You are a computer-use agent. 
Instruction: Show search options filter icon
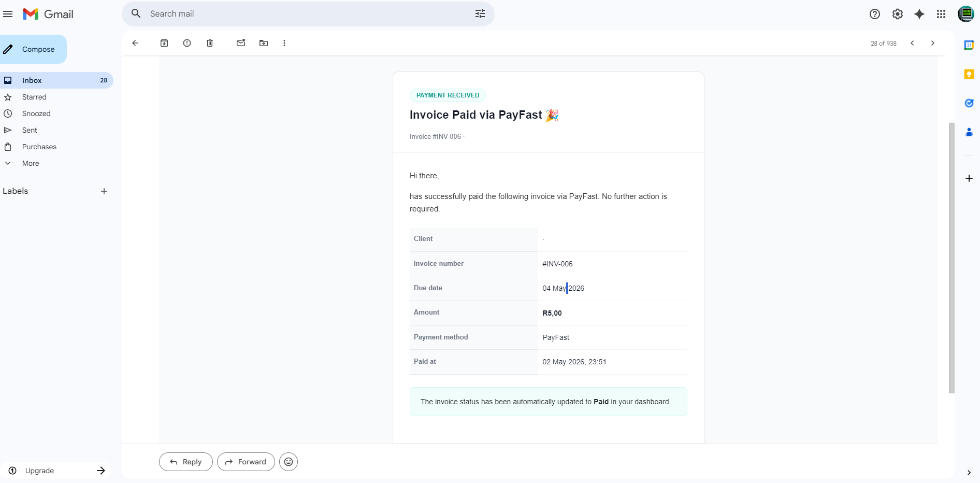[480, 14]
